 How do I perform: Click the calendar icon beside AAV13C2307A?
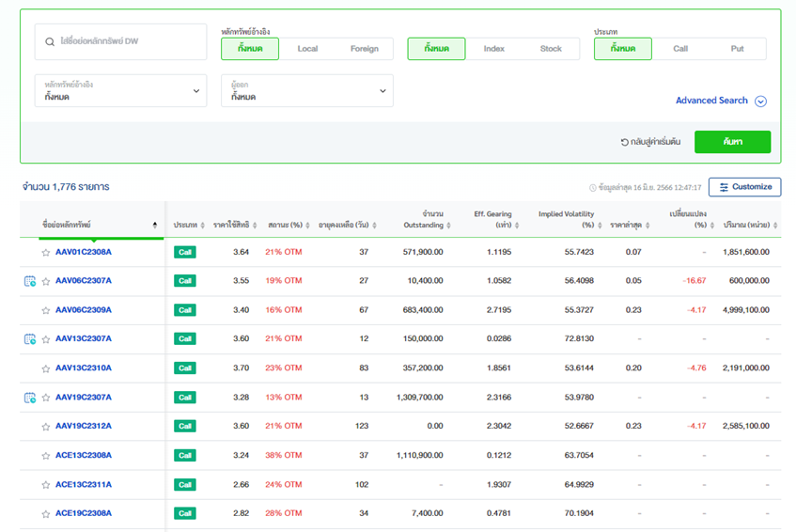(29, 339)
